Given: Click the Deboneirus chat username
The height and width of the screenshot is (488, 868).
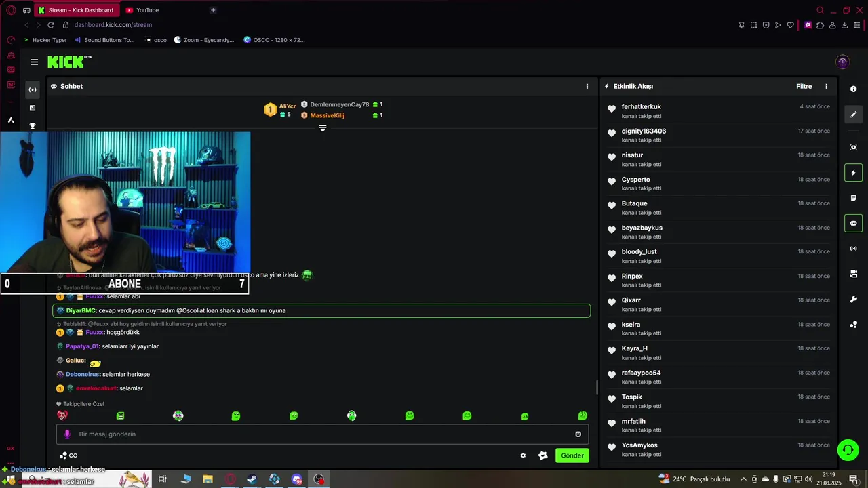Looking at the screenshot, I should click(83, 374).
